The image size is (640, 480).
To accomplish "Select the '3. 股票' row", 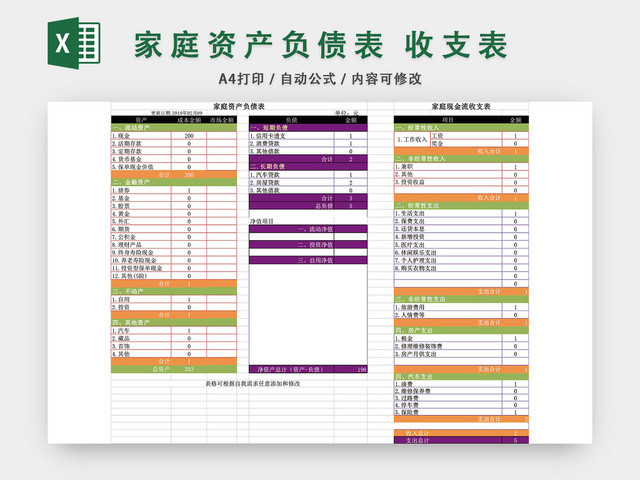I will point(174,206).
